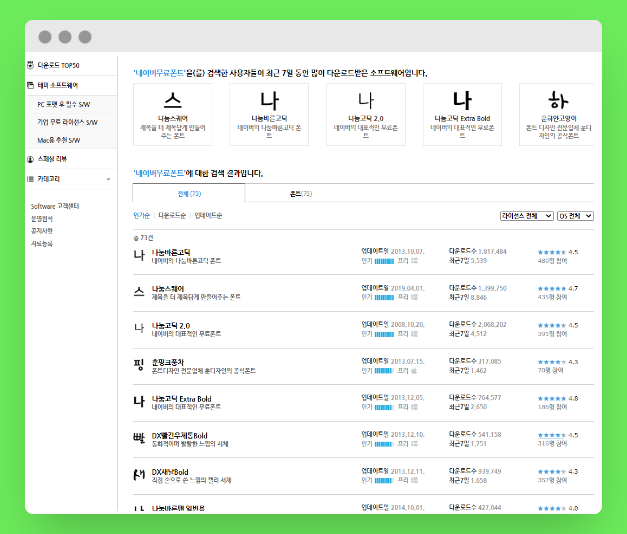The height and width of the screenshot is (534, 627).
Task: Click the Apple platform icon in 훈핑크퐁차 row
Action: tap(414, 371)
